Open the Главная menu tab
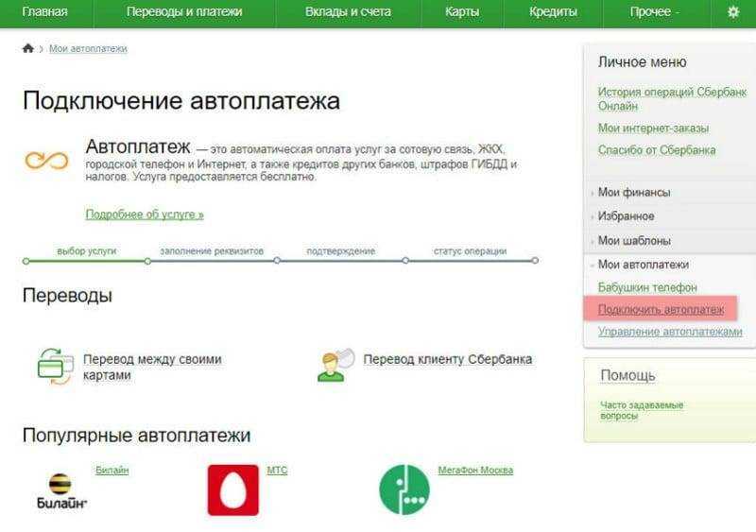This screenshot has width=756, height=532. tap(44, 12)
